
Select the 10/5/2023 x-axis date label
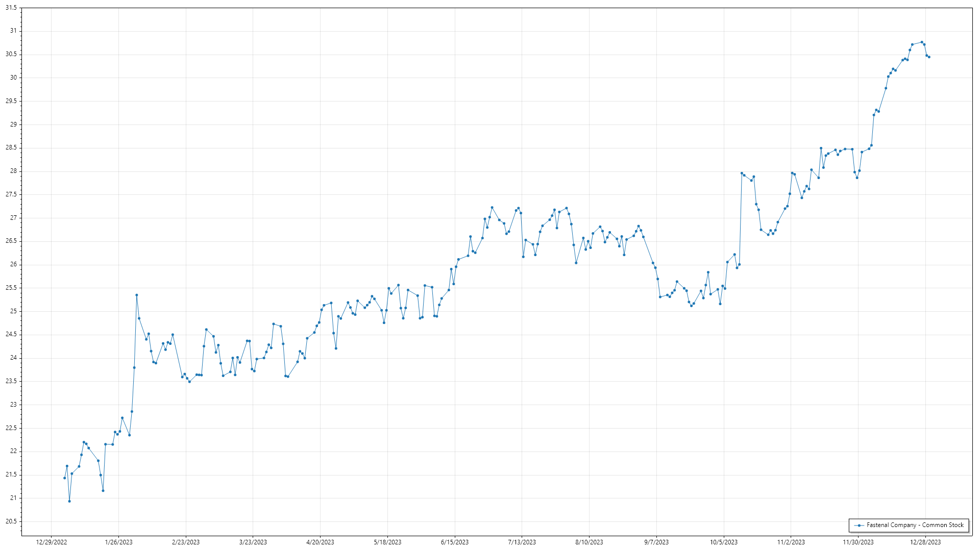pyautogui.click(x=723, y=542)
